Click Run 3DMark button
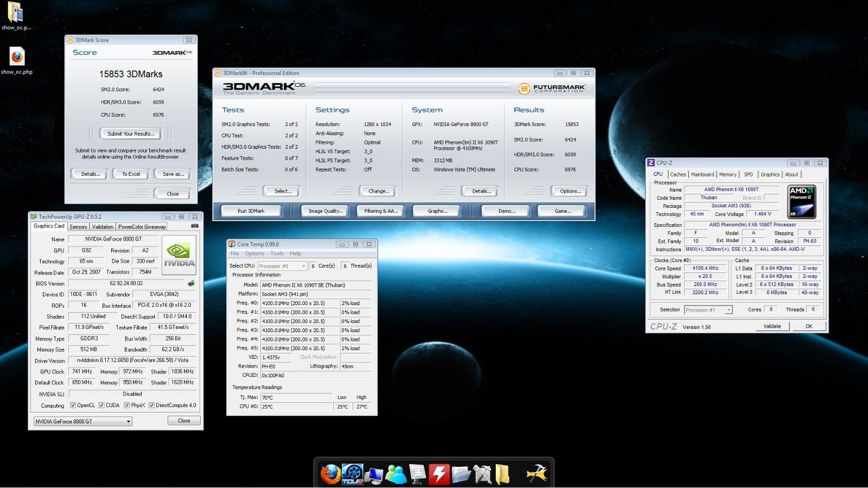 [251, 211]
